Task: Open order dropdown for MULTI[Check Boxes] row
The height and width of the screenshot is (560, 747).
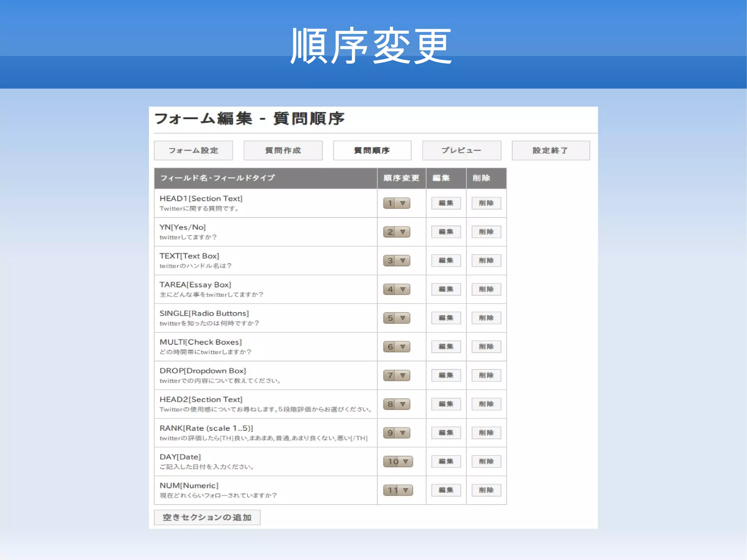Action: (x=396, y=347)
